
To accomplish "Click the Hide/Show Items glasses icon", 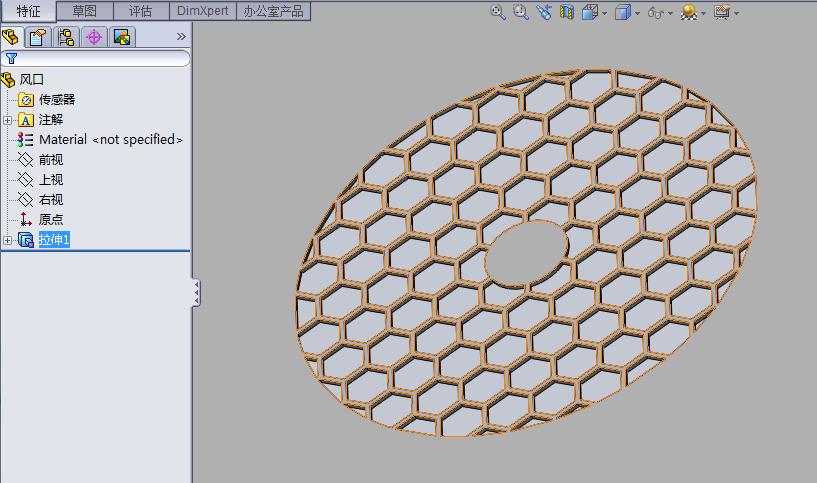I will tap(655, 12).
